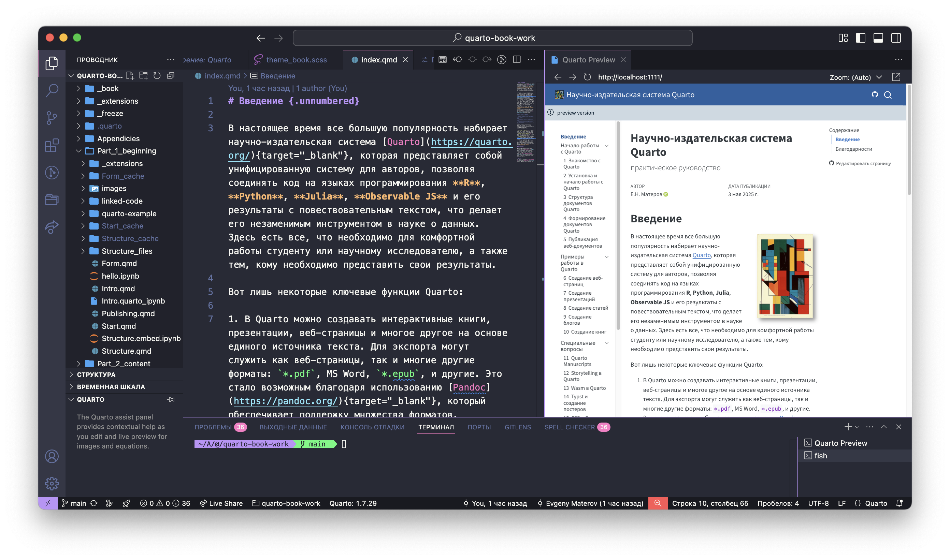Image resolution: width=950 pixels, height=560 pixels.
Task: Open GitHub icon in preview navbar
Action: (875, 95)
